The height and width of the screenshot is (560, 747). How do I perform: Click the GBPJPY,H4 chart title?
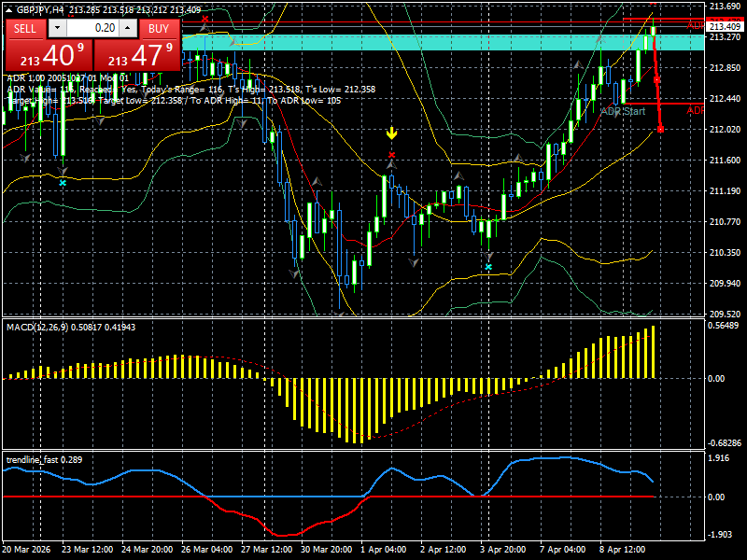(x=42, y=10)
